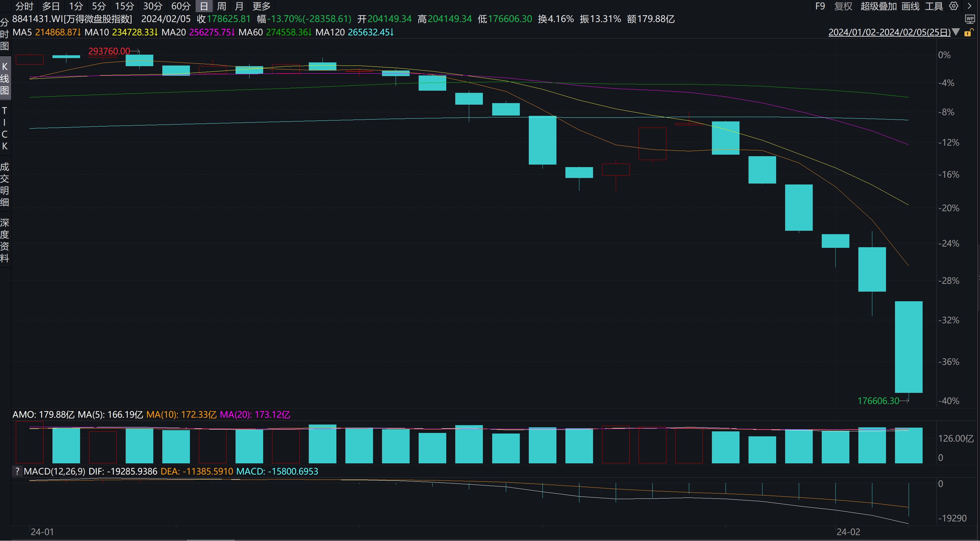Open the 工具 tools menu
The width and height of the screenshot is (980, 541).
[933, 6]
